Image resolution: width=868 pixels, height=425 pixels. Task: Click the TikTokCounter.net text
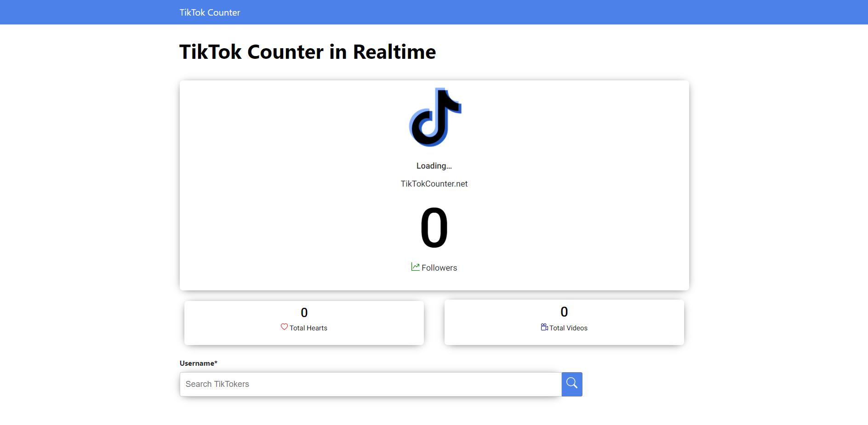click(x=434, y=184)
